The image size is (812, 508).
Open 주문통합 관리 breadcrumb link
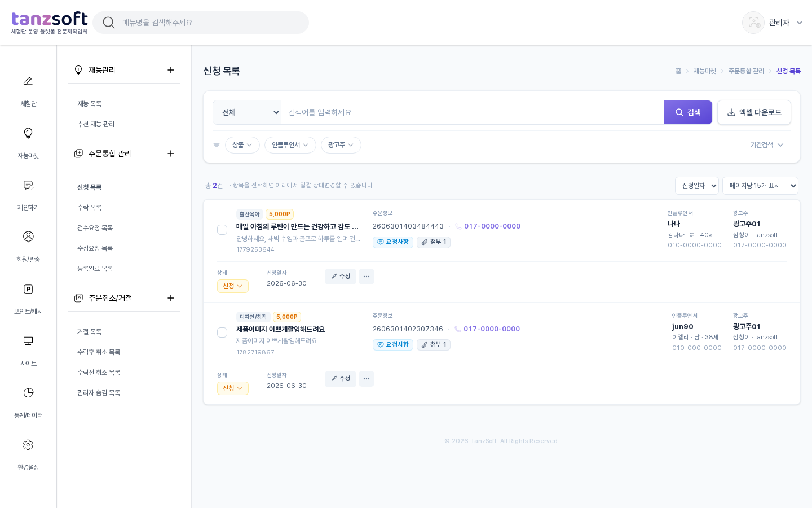tap(746, 71)
